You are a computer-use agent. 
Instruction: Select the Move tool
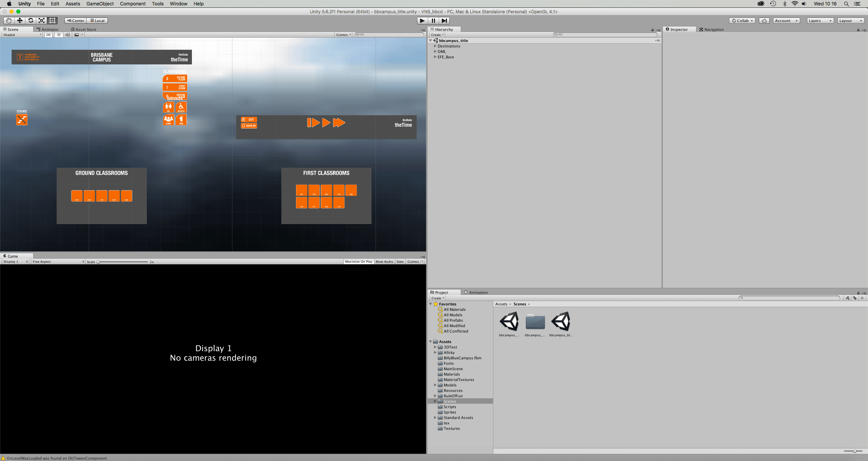tap(20, 20)
